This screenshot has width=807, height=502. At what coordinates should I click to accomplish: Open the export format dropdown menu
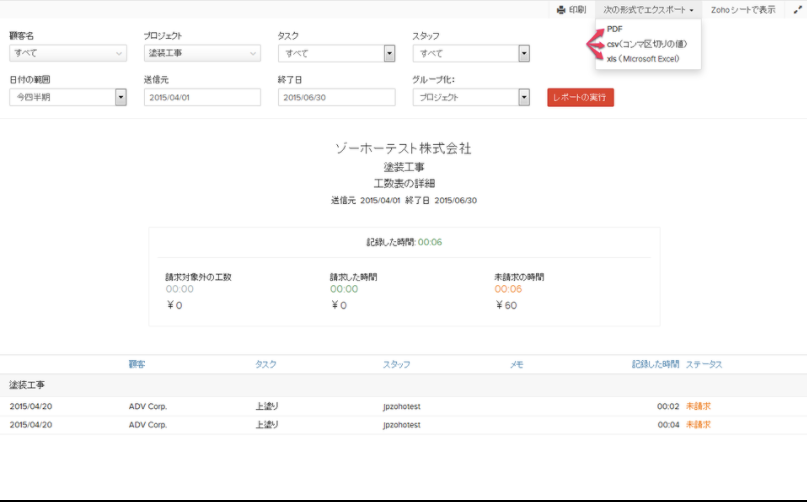pos(648,9)
